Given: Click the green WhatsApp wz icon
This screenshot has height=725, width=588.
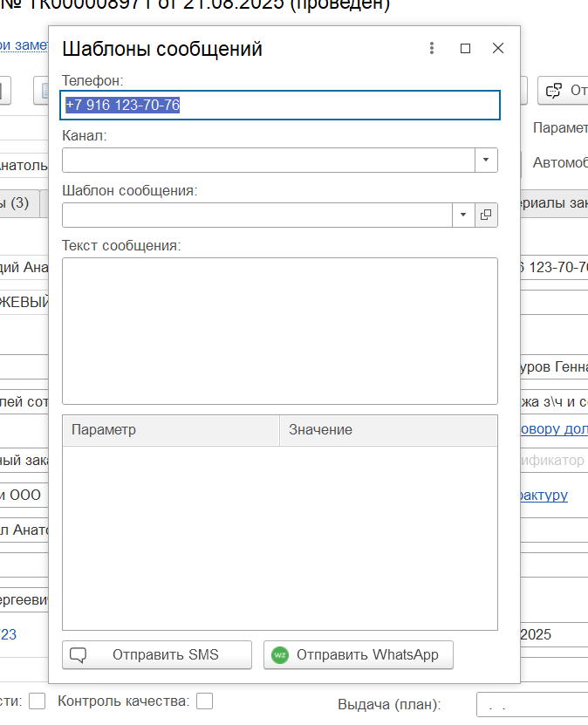Looking at the screenshot, I should [280, 655].
